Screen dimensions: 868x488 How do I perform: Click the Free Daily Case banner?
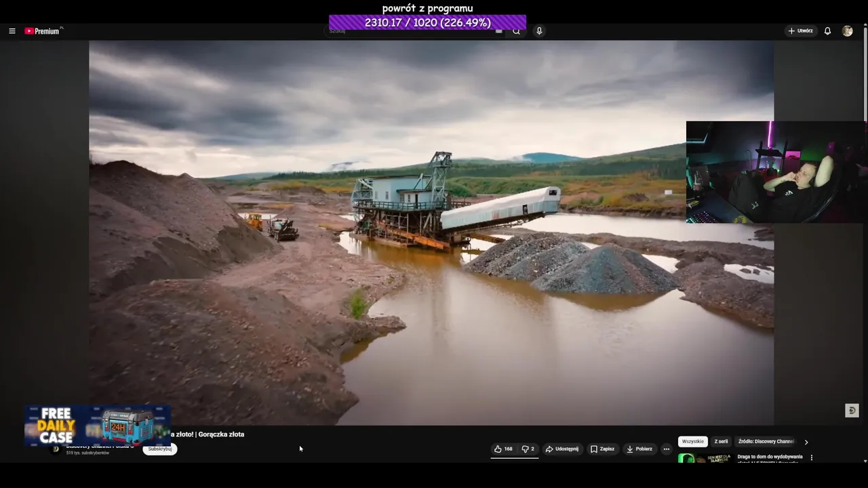pos(97,426)
